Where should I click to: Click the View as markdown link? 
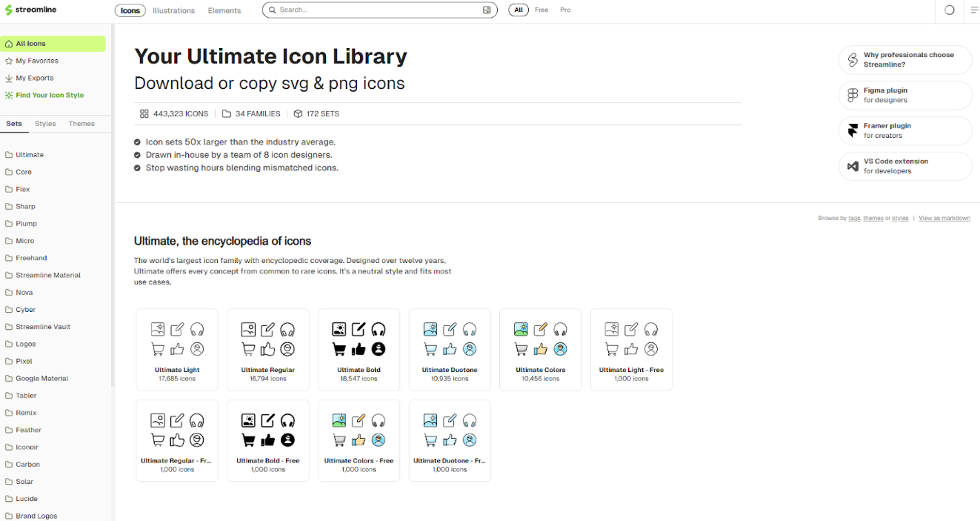pyautogui.click(x=944, y=219)
